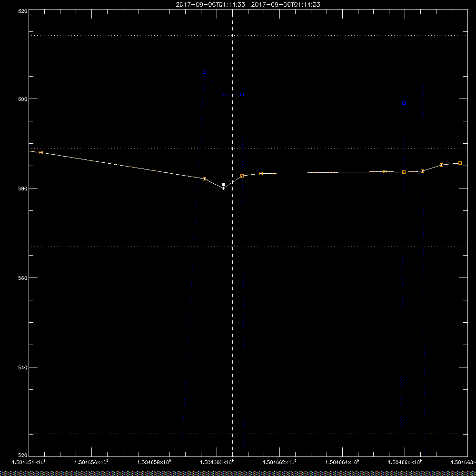Select the rightmost orange data marker

point(460,163)
